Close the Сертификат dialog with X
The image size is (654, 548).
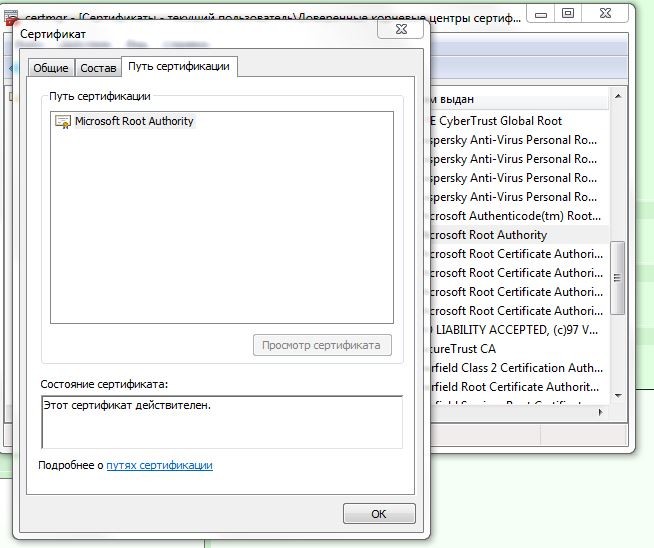coord(401,29)
